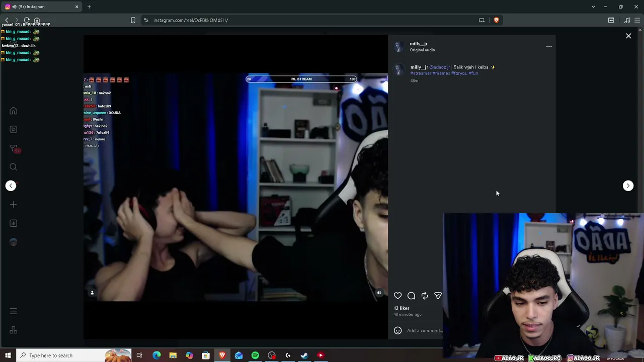Open the Meta apps grid icon

pyautogui.click(x=14, y=330)
